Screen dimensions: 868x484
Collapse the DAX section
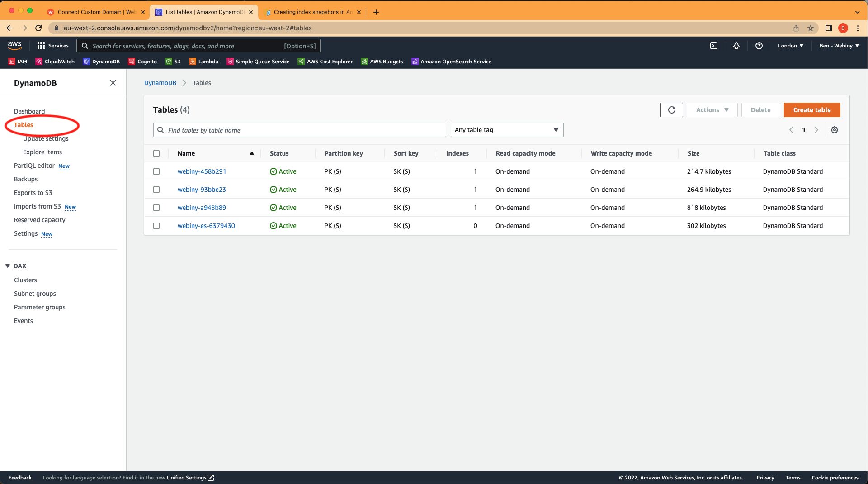(x=7, y=266)
